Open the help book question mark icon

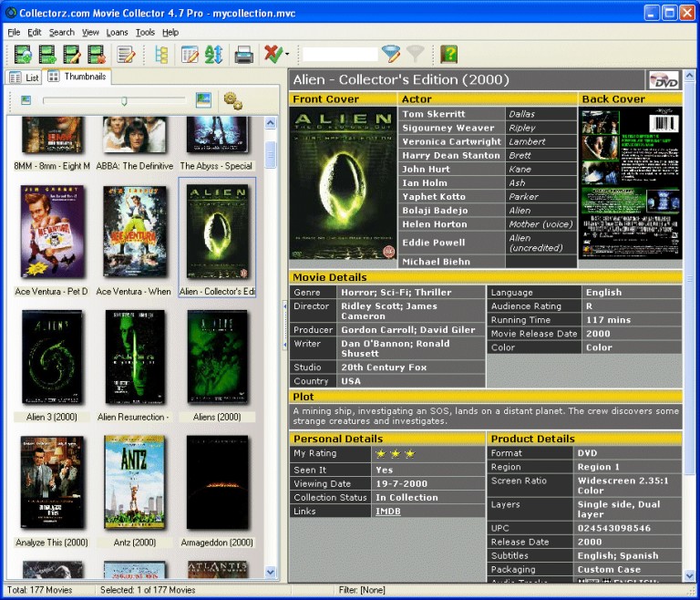point(448,54)
